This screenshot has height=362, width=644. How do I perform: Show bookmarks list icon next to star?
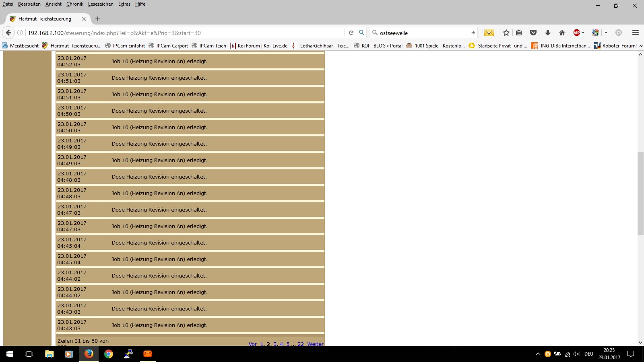pos(519,33)
